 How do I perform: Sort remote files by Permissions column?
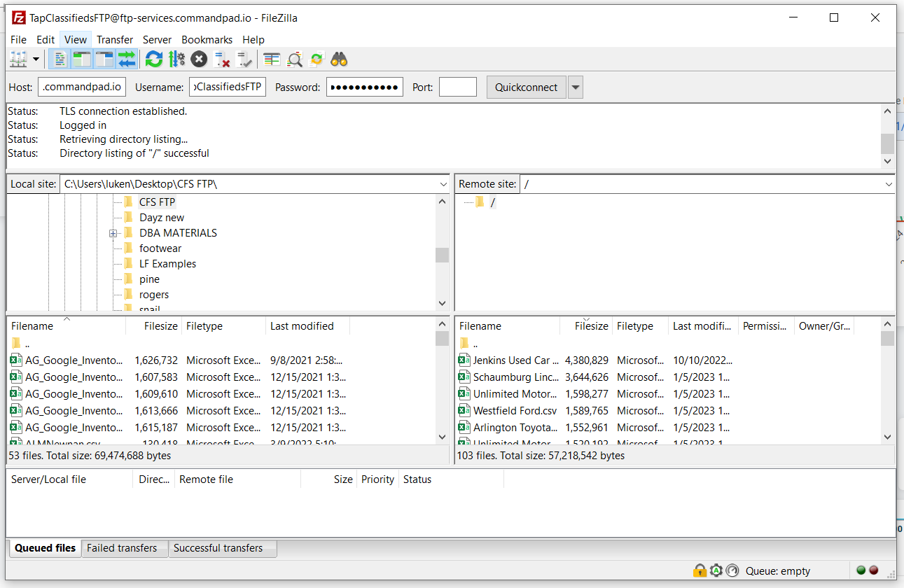(x=766, y=326)
